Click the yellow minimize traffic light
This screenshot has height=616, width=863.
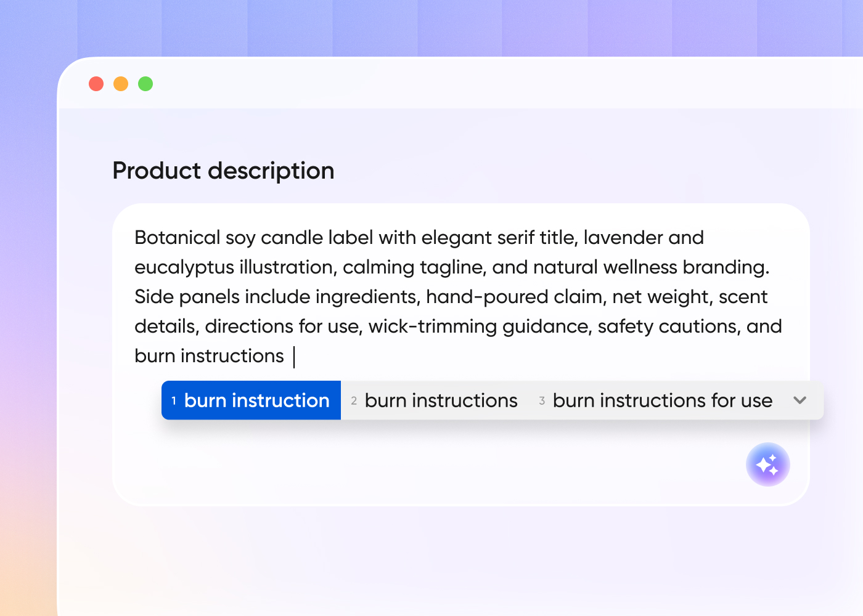click(x=121, y=84)
